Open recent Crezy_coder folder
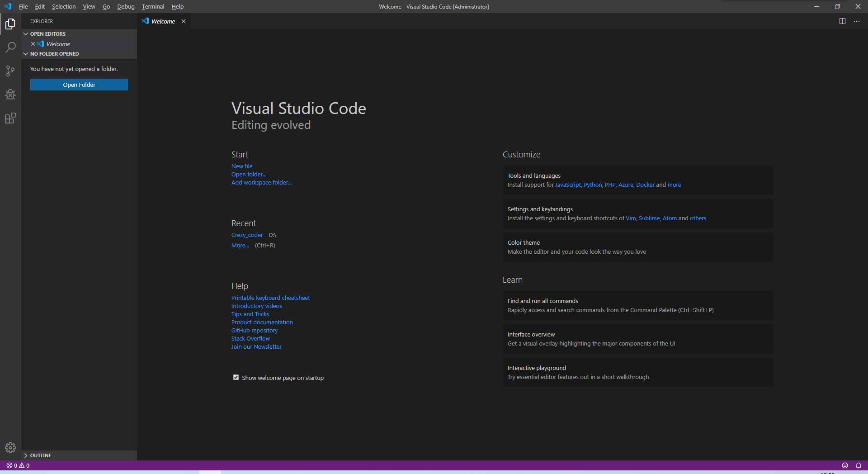The image size is (868, 474). coord(247,235)
